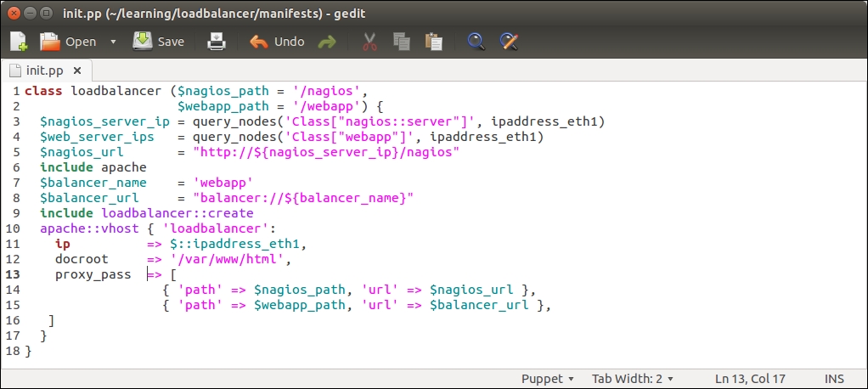Cut selection with scissors icon
The image size is (868, 389).
pos(369,42)
